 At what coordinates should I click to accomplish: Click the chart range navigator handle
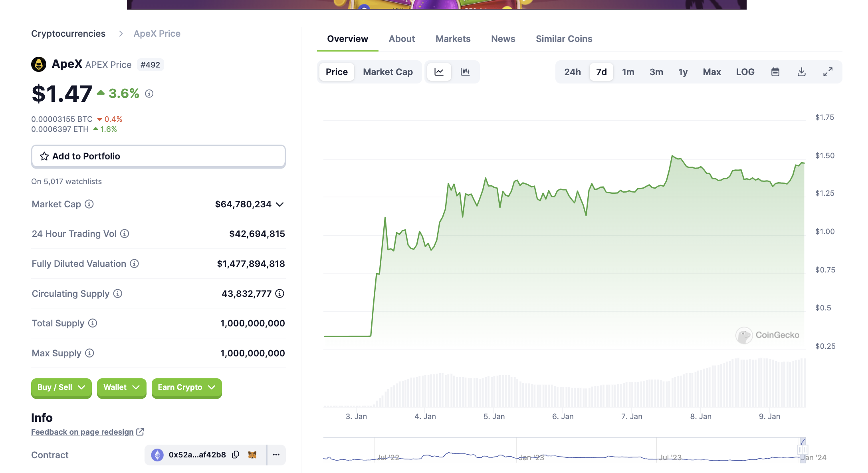click(803, 450)
